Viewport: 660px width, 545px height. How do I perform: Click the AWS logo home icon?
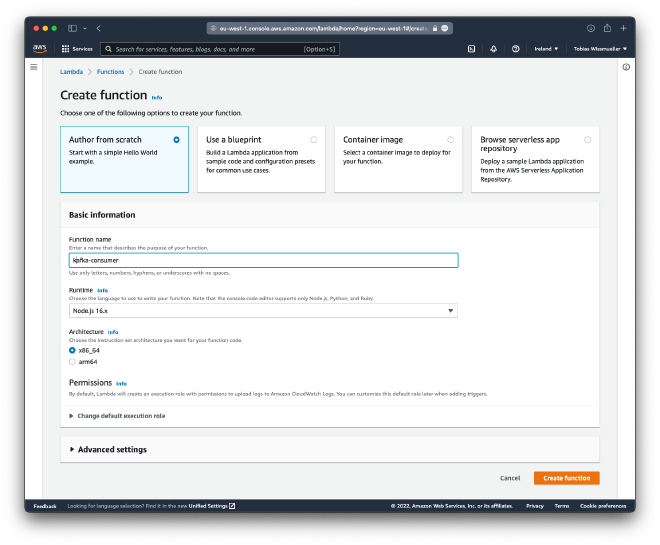[x=39, y=48]
